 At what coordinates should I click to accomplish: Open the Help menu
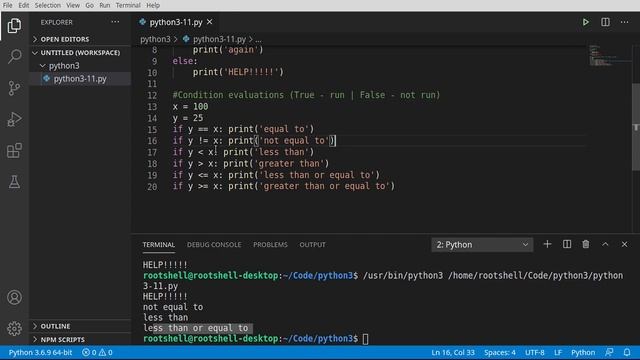coord(153,5)
